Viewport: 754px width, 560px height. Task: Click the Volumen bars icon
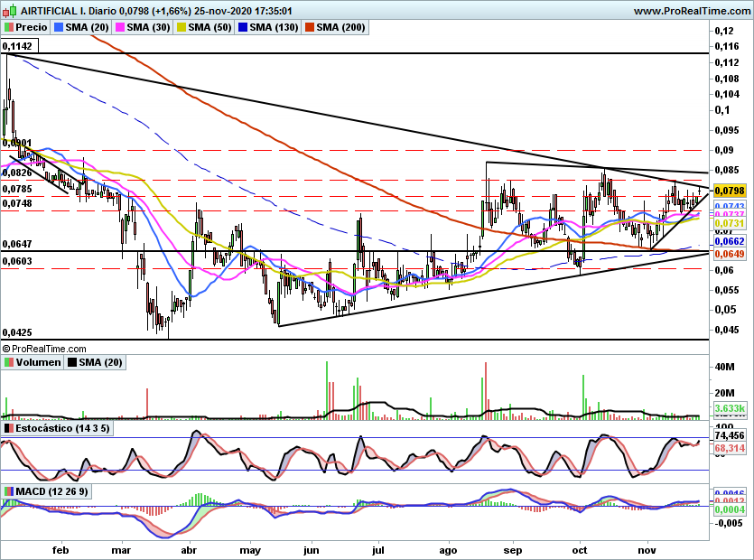9,362
